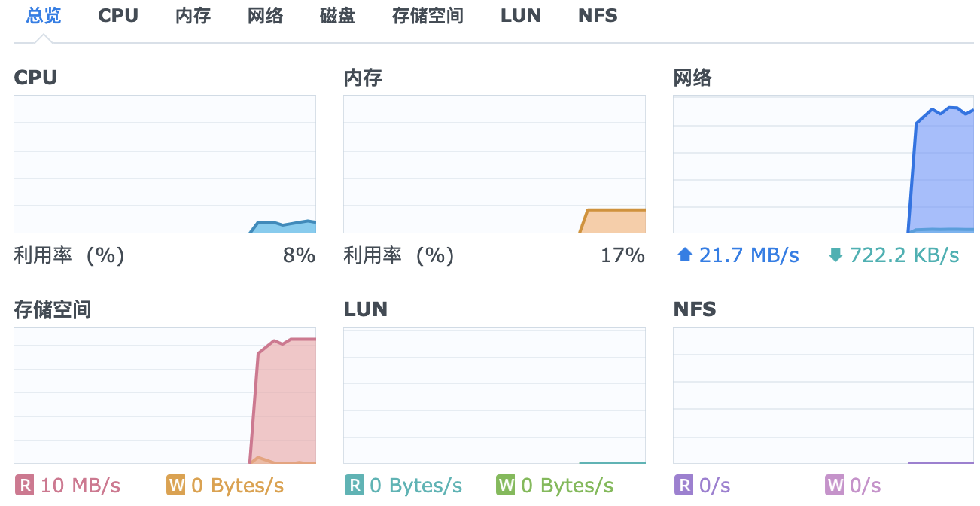Screen dimensions: 980x506
Task: Click the teal download speed arrow icon
Action: (x=835, y=255)
